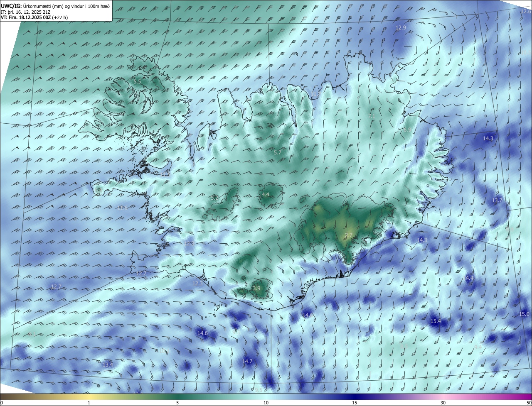Screen dimensions: 532x406
Task: Pick the navy colorbar segment above 15
Action: click(x=355, y=397)
